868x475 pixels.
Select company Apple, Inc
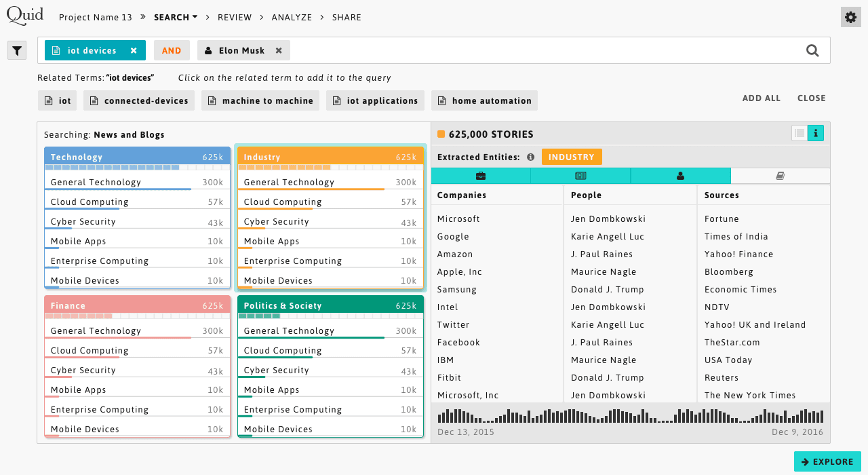460,271
